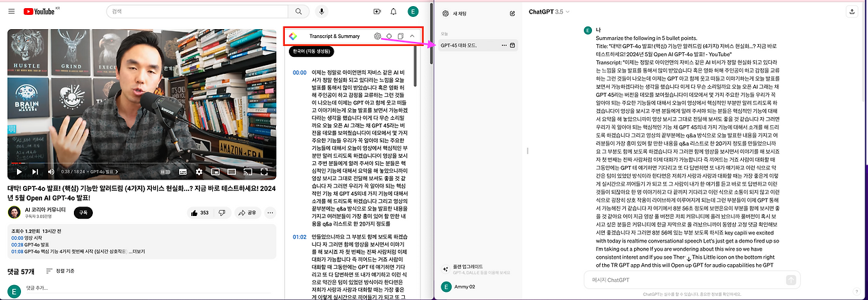Click the new chat compose pencil icon

click(512, 13)
